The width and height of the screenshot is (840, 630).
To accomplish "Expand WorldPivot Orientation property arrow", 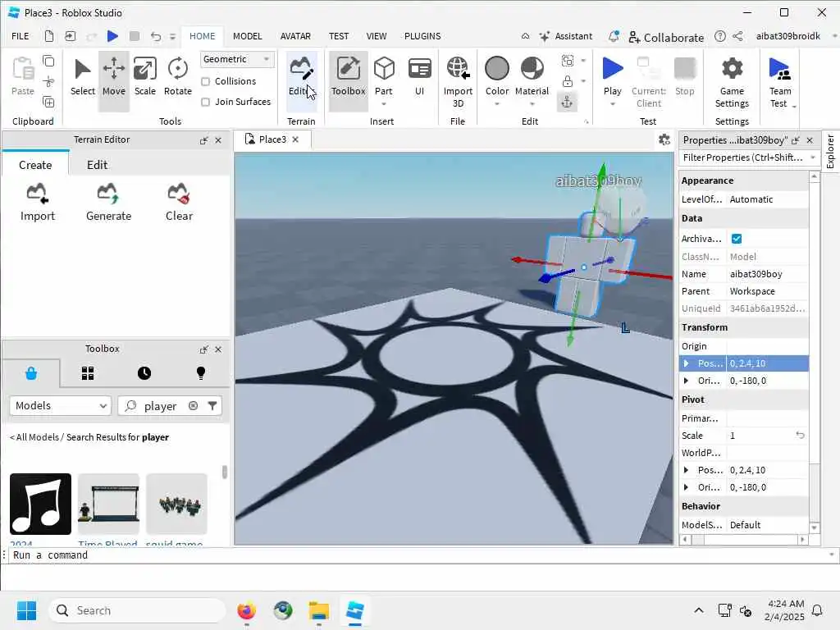I will click(x=687, y=487).
